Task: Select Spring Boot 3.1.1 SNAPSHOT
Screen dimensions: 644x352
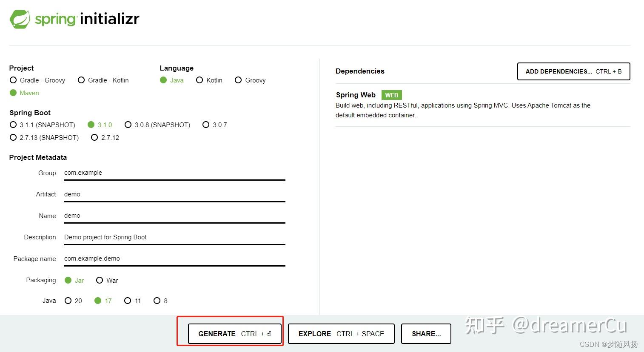Action: 13,125
